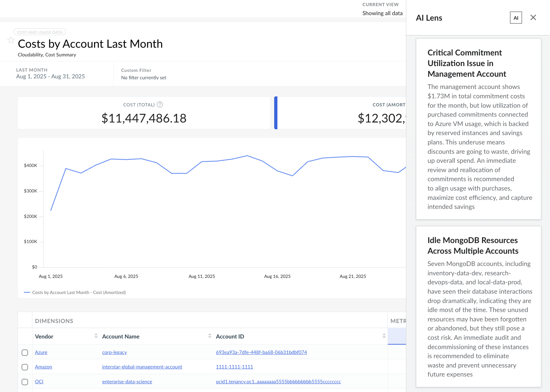Sort table by Account ID column arrows
The height and width of the screenshot is (392, 550).
pos(384,336)
